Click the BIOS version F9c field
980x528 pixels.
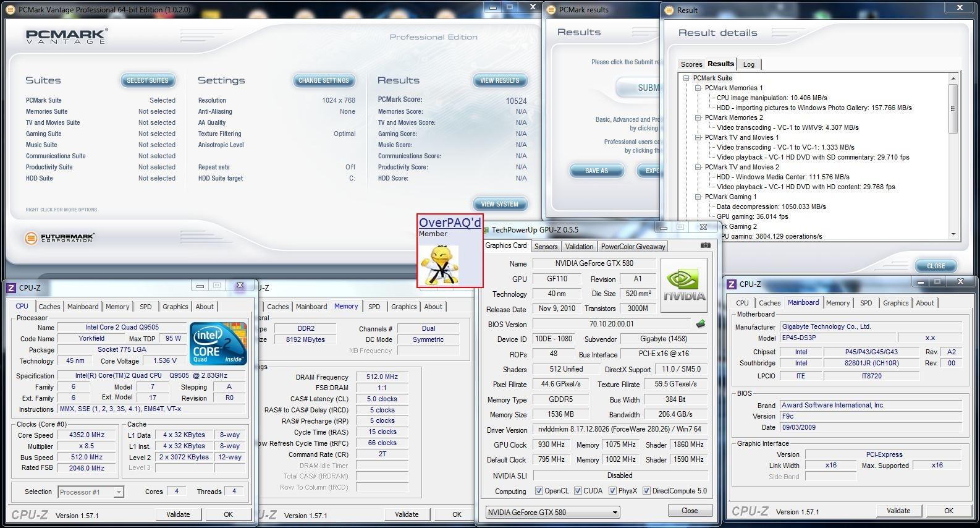click(871, 416)
